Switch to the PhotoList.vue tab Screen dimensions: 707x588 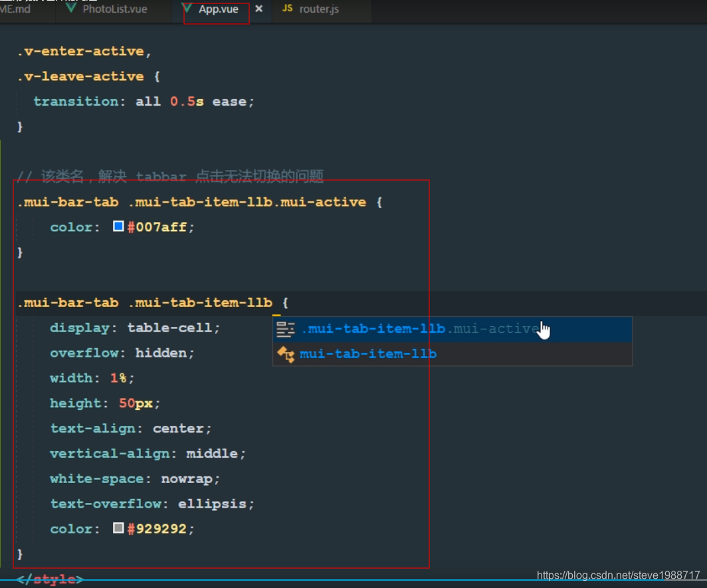(114, 9)
